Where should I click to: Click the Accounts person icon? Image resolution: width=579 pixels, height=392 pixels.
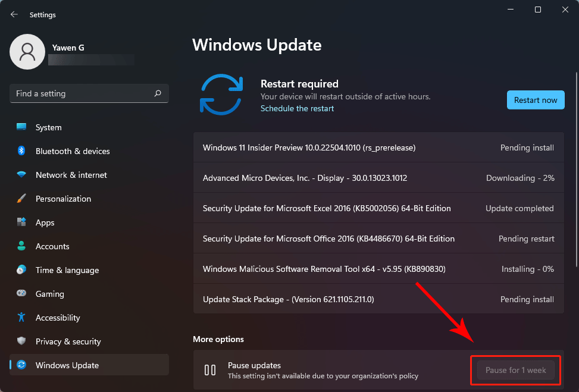pyautogui.click(x=21, y=246)
